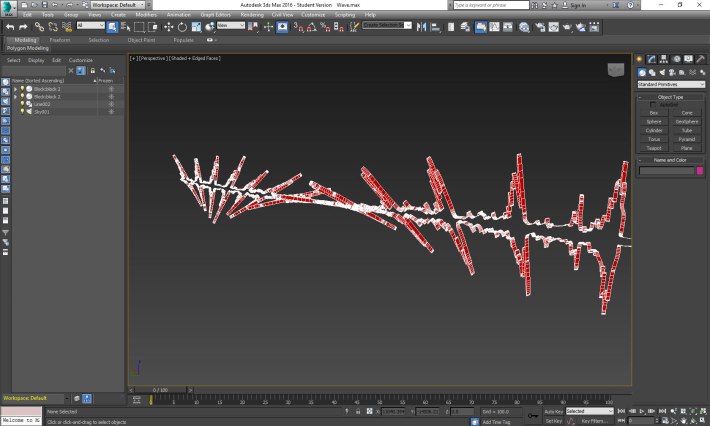This screenshot has height=426, width=710.
Task: Click the Sphere primitive button
Action: coord(654,121)
